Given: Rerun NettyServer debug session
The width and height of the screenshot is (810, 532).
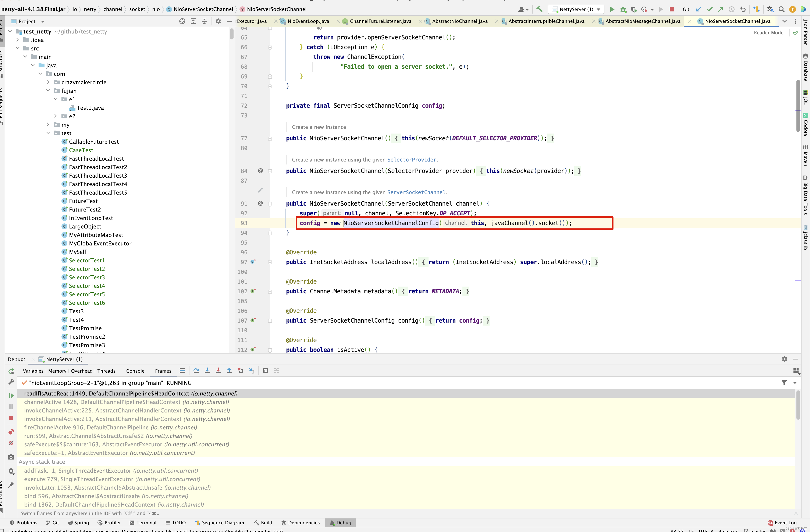Looking at the screenshot, I should click(x=11, y=371).
